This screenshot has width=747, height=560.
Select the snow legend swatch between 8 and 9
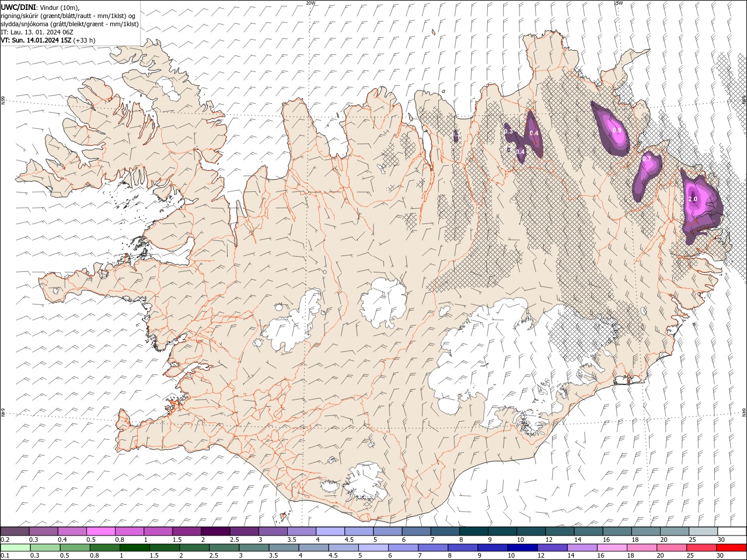pyautogui.click(x=474, y=531)
